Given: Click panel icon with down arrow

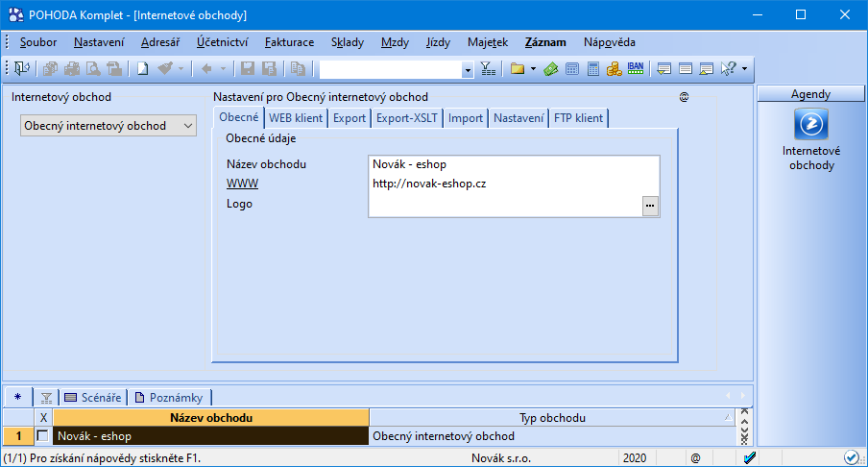Looking at the screenshot, I should click(663, 68).
